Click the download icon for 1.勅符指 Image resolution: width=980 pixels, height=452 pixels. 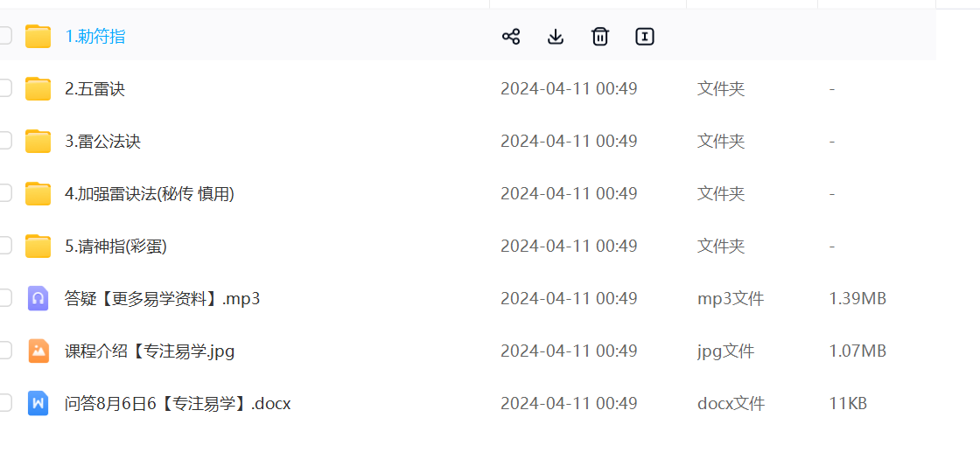coord(556,37)
